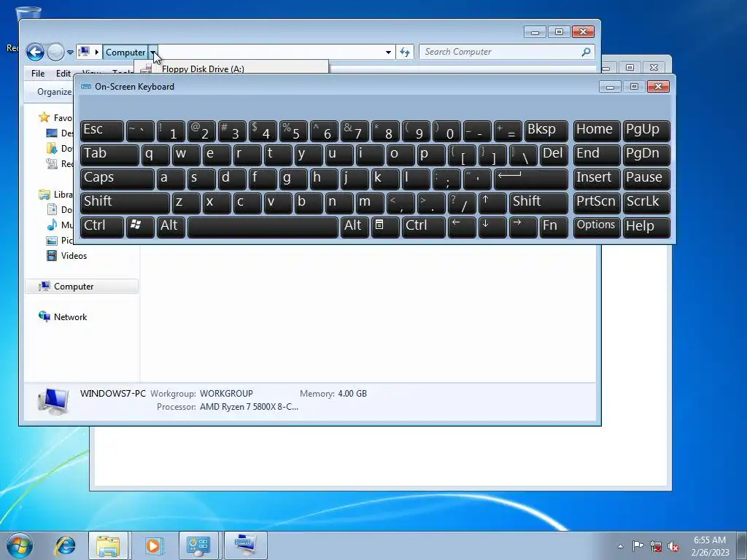Click the Help key
This screenshot has width=747, height=560.
[646, 227]
